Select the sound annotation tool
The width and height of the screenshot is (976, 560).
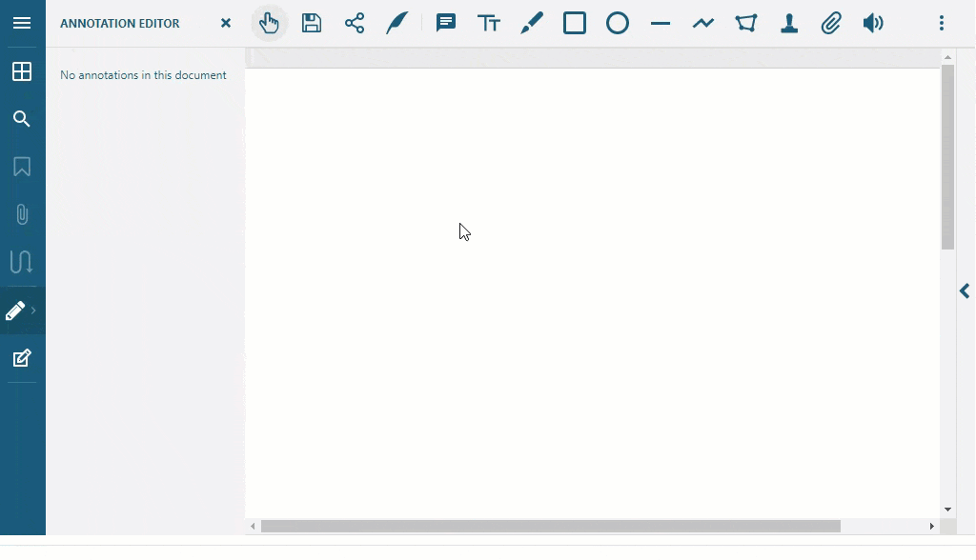point(873,23)
